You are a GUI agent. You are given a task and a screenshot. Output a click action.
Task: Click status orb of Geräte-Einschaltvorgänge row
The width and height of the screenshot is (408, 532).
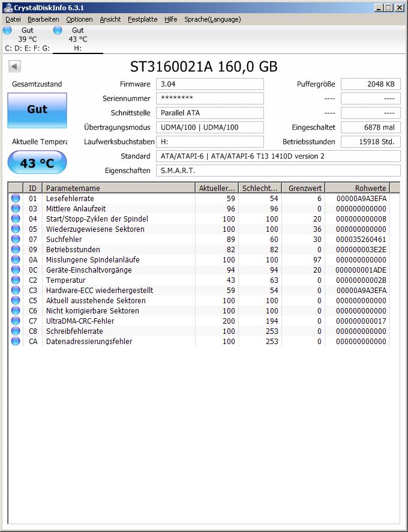click(x=16, y=270)
